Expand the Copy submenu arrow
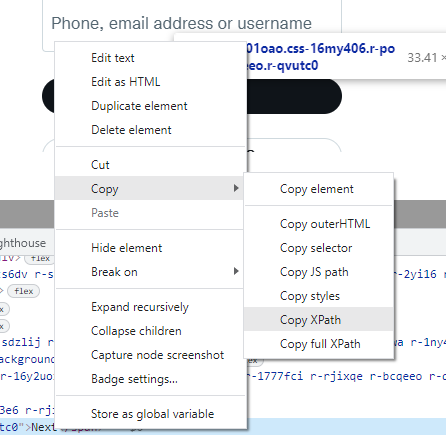Image resolution: width=446 pixels, height=448 pixels. (236, 188)
